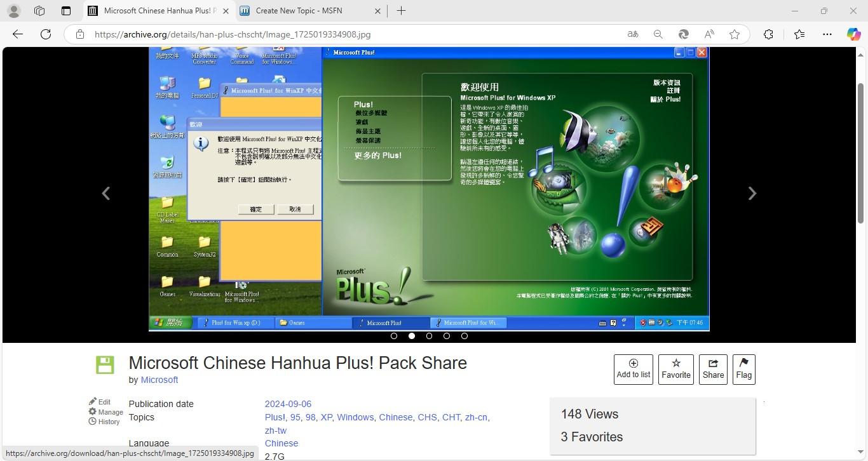This screenshot has height=461, width=868.
Task: Select the fifth carousel image dot
Action: coord(465,336)
